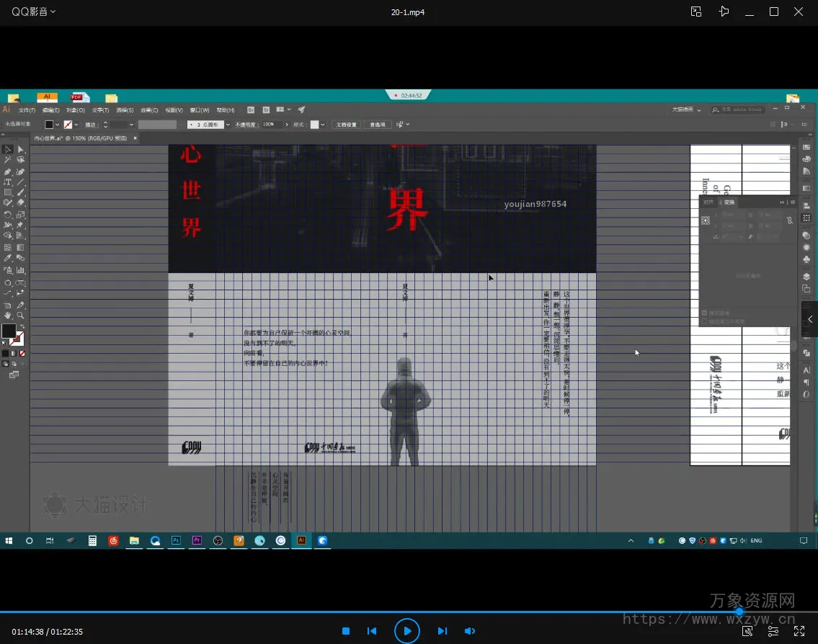Toggle fullscreen mode in the player
This screenshot has width=818, height=644.
pos(799,631)
